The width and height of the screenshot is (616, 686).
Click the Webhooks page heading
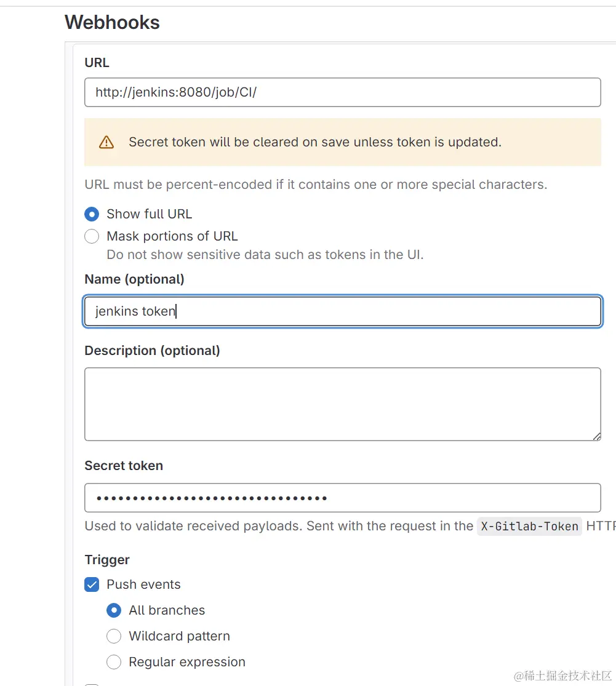112,22
